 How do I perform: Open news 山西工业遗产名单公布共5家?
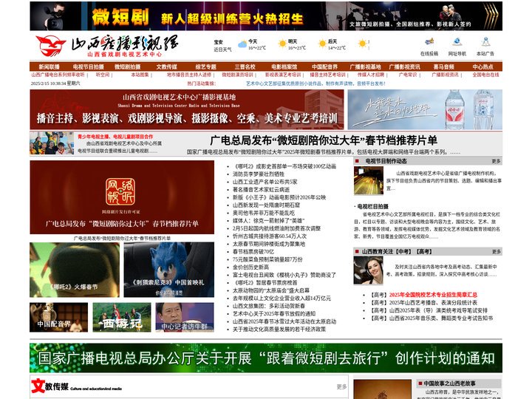pyautogui.click(x=265, y=182)
